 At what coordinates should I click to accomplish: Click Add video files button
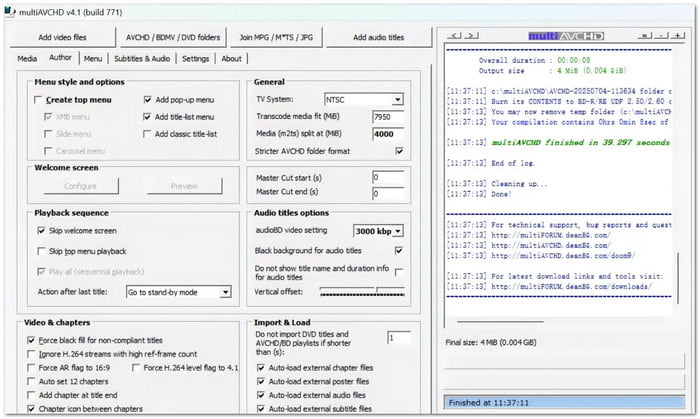click(62, 37)
